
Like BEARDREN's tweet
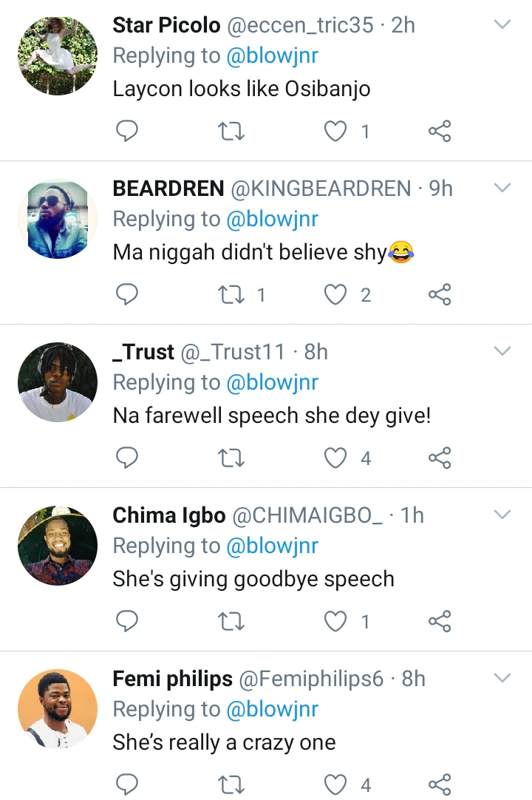click(x=336, y=296)
